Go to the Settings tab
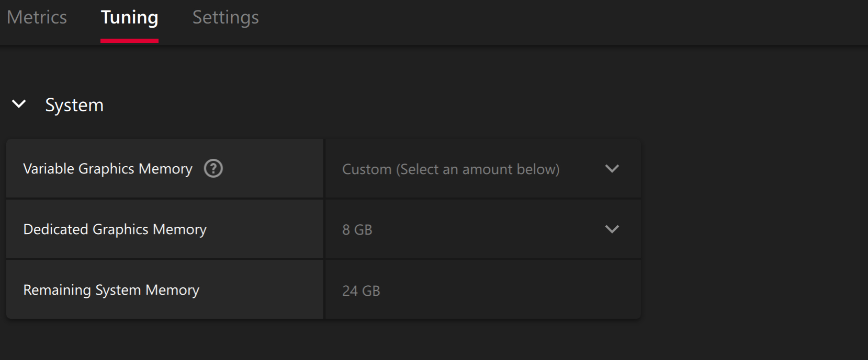Image resolution: width=868 pixels, height=360 pixels. [226, 18]
